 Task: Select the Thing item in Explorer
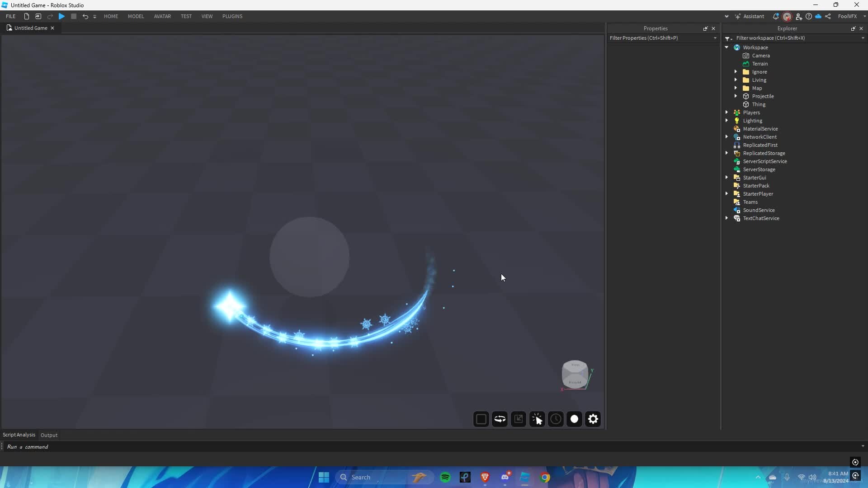(x=759, y=104)
